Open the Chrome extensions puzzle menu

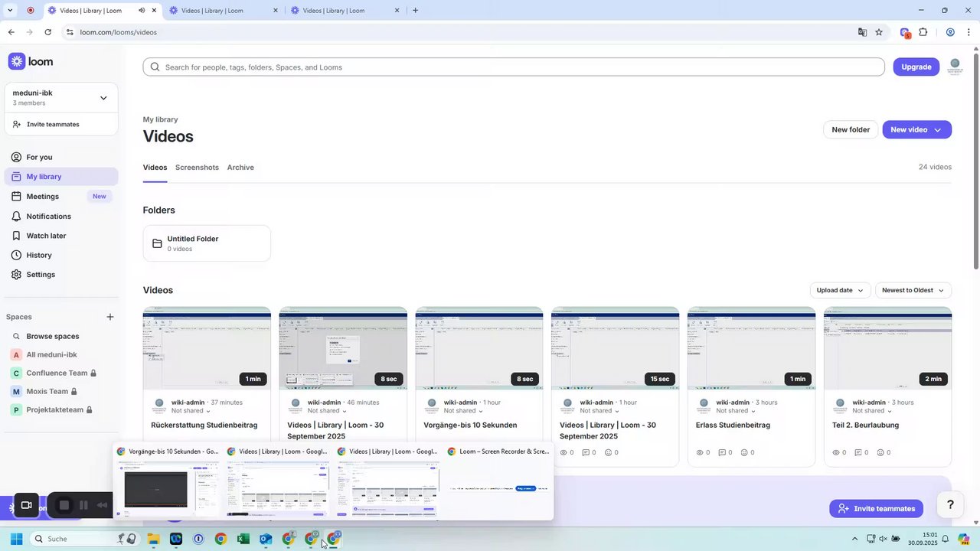923,32
